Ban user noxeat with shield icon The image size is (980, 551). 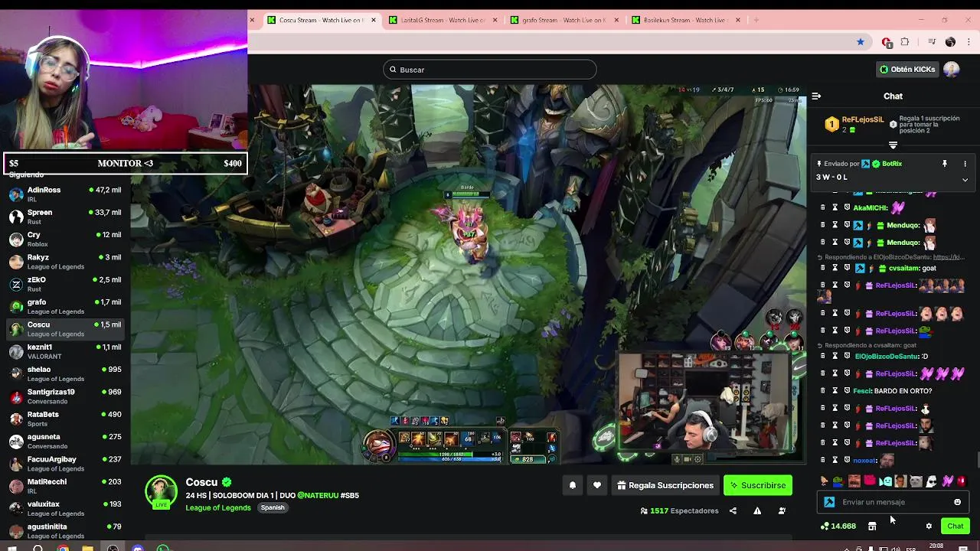point(847,460)
